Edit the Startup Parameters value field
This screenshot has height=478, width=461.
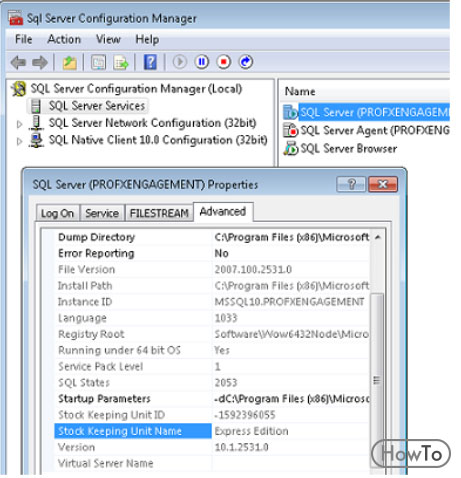click(291, 399)
